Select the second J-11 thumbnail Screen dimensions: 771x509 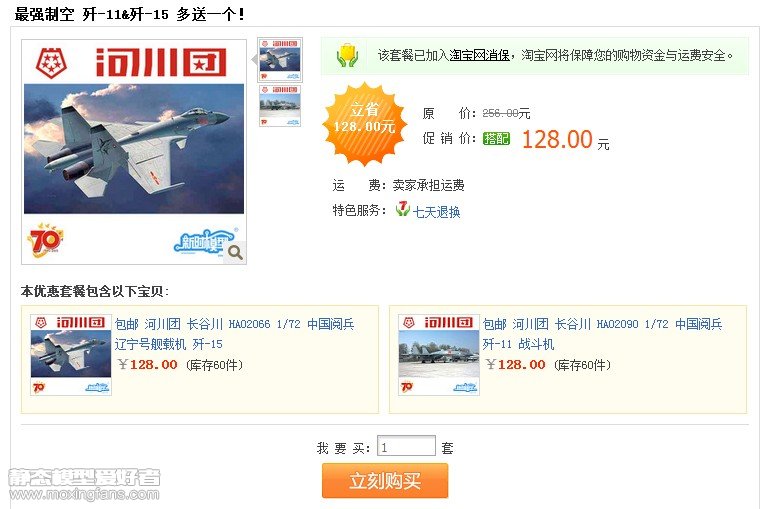click(x=280, y=106)
